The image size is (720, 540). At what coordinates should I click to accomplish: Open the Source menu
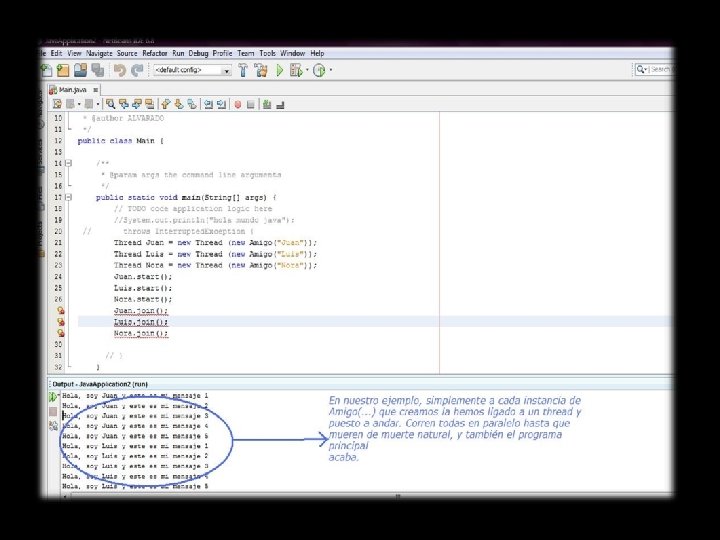127,53
